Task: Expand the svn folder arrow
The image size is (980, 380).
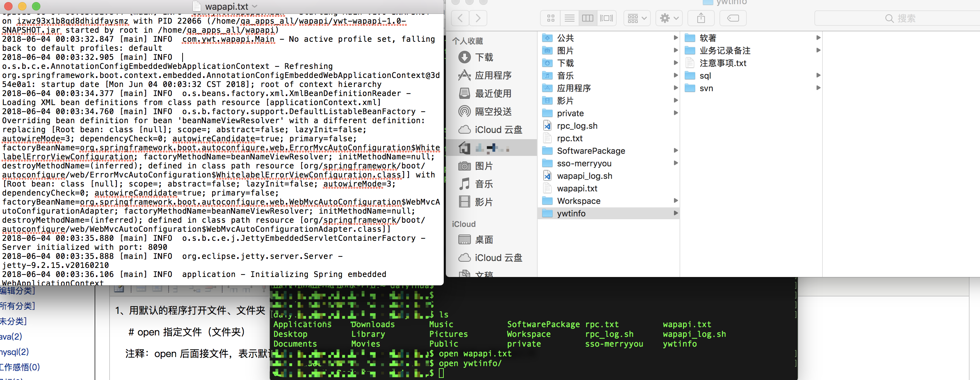Action: click(x=818, y=88)
